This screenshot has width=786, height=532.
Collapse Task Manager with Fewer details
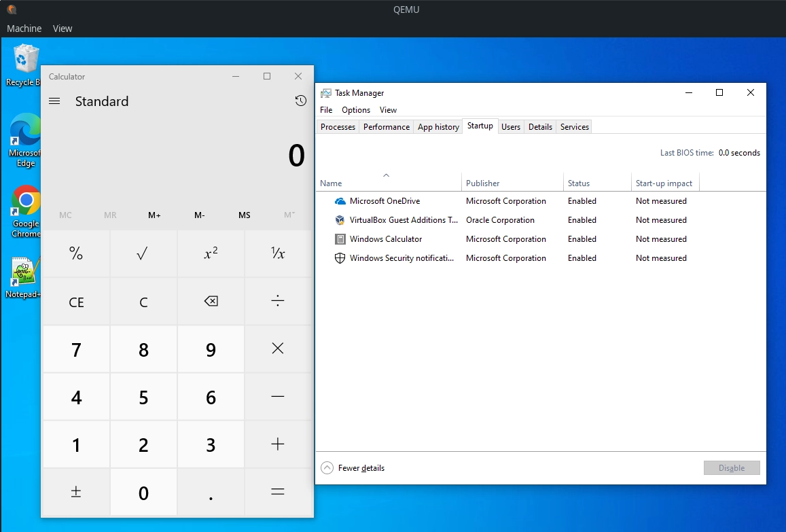353,468
